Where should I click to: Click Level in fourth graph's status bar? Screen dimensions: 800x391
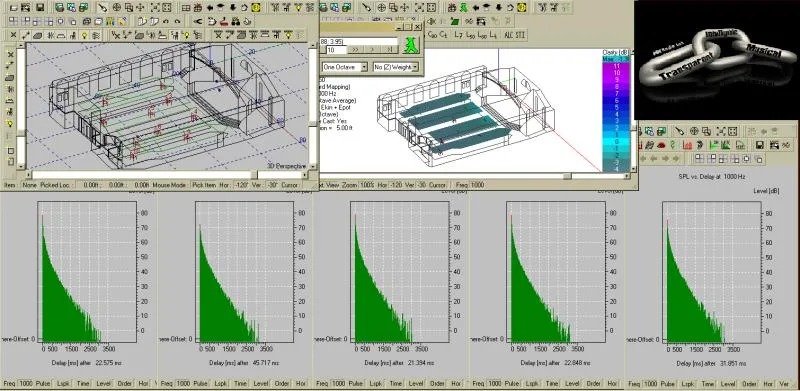pyautogui.click(x=572, y=383)
